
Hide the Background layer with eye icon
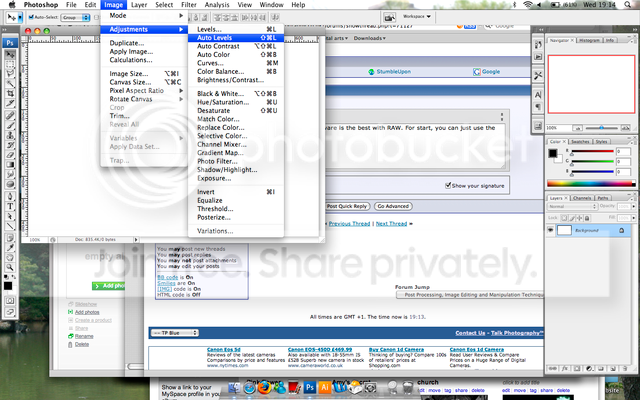(x=551, y=230)
